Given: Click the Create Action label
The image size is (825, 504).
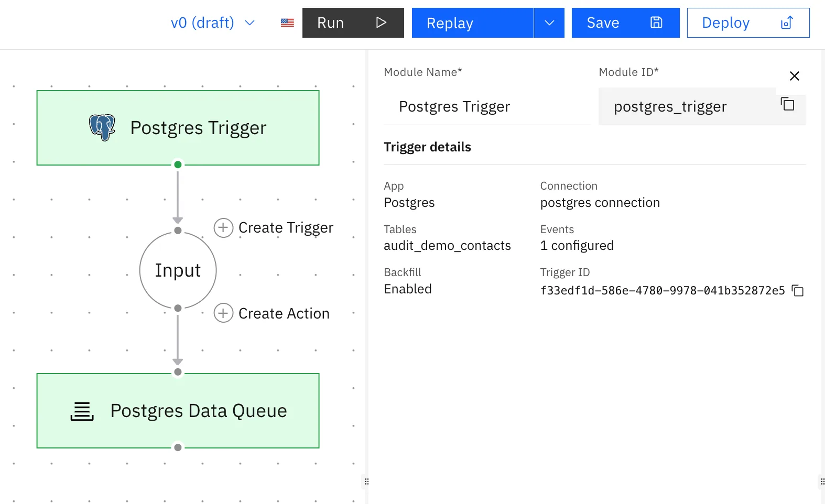Looking at the screenshot, I should pyautogui.click(x=284, y=313).
